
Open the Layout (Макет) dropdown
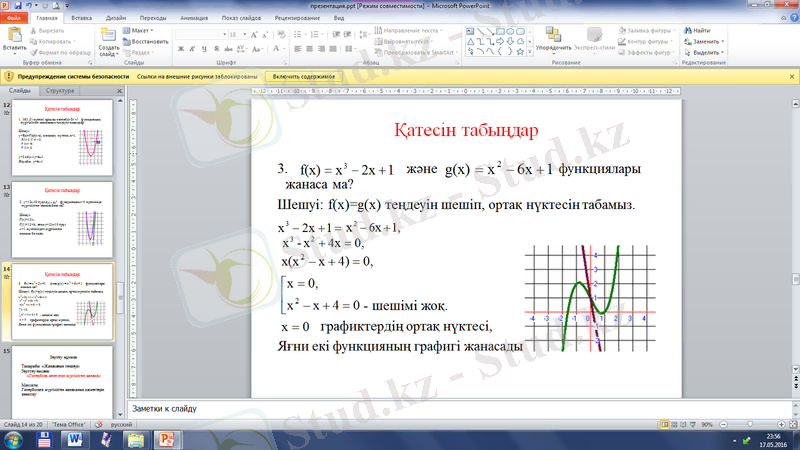click(141, 31)
